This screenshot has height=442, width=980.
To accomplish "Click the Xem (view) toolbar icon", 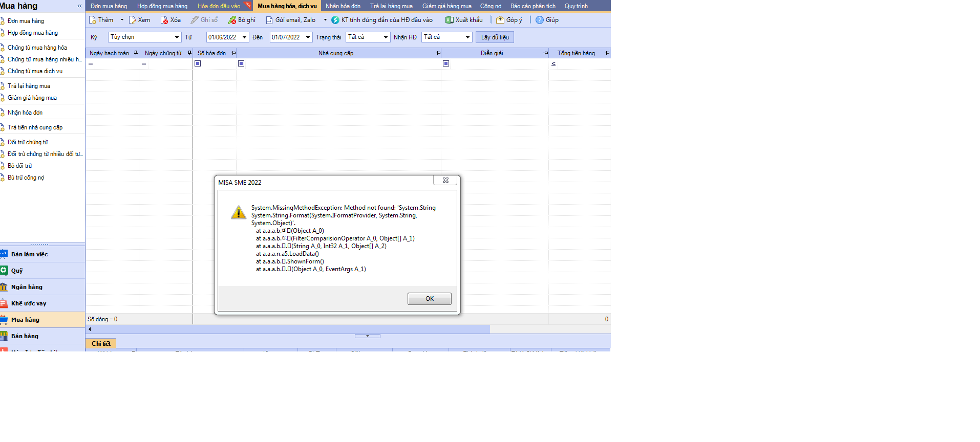I will point(133,20).
